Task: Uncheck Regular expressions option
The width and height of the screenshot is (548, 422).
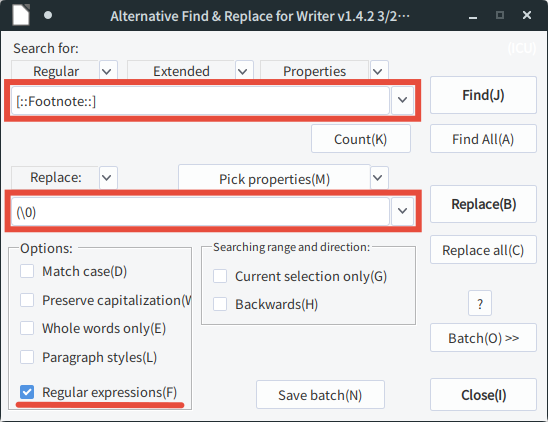Action: click(x=27, y=392)
